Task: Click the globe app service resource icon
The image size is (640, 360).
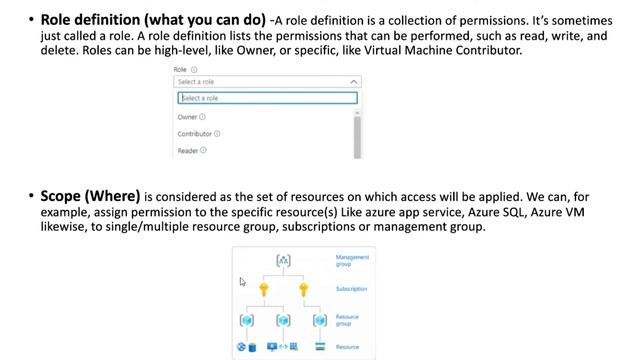Action: (x=241, y=347)
